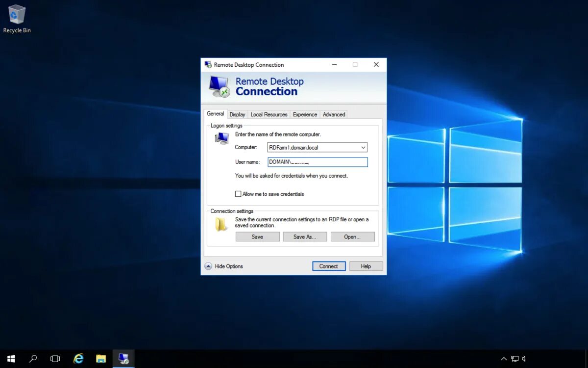This screenshot has height=368, width=588.
Task: Open the Local Resources tab
Action: coord(269,114)
